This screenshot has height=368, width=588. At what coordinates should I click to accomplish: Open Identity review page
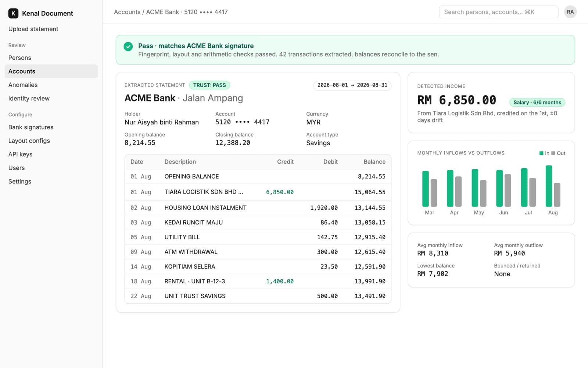[29, 99]
